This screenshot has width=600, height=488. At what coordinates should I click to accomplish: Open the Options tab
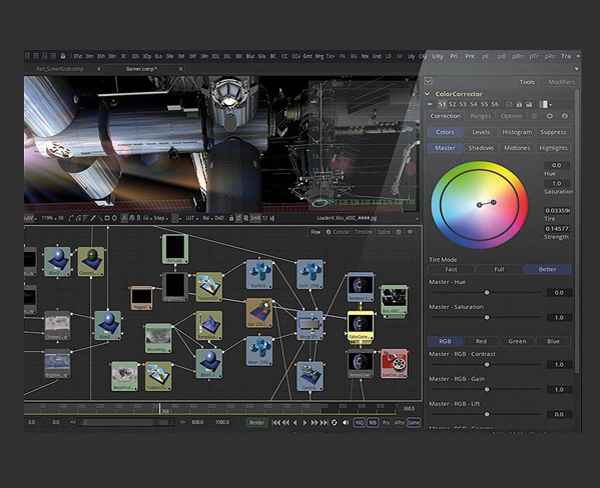click(x=512, y=116)
